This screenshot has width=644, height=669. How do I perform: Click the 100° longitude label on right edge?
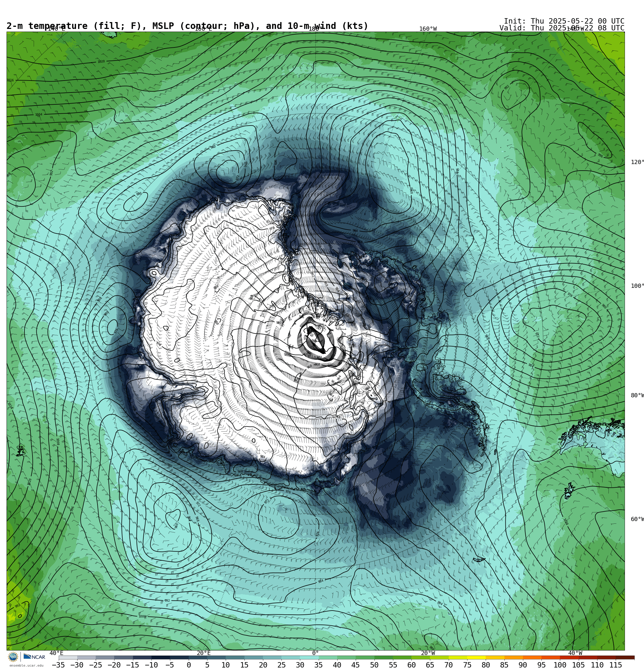coord(637,286)
